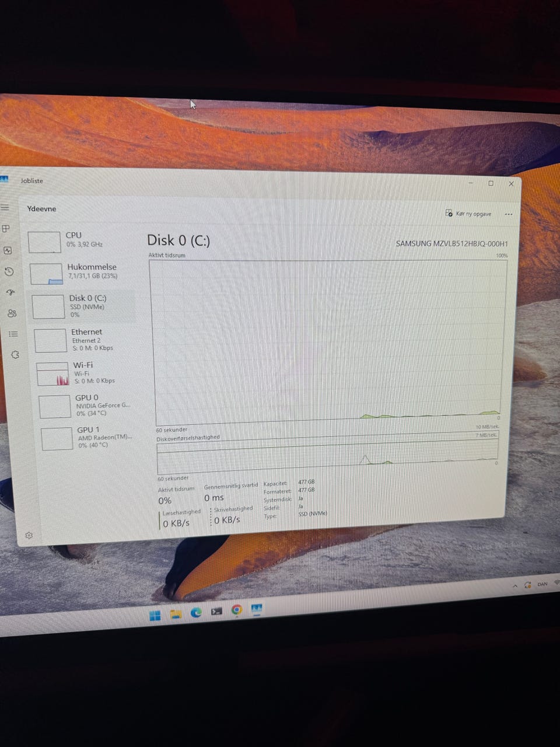Open the Services page icon in the sidebar
The image size is (560, 747).
coord(15,355)
